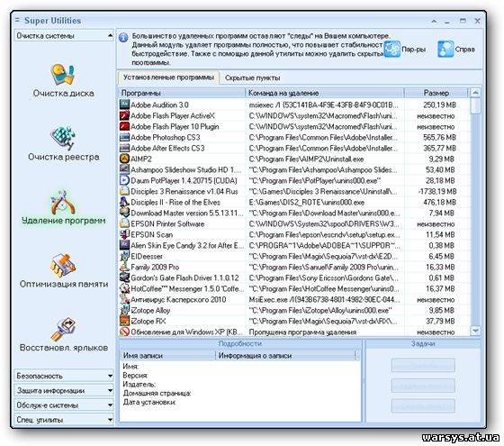Click the top disabled button in Задачи panel

(x=423, y=365)
